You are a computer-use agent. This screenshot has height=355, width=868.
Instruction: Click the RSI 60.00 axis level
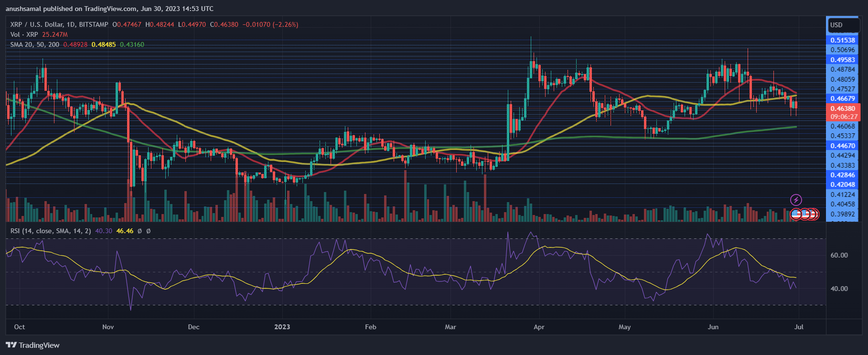(839, 255)
